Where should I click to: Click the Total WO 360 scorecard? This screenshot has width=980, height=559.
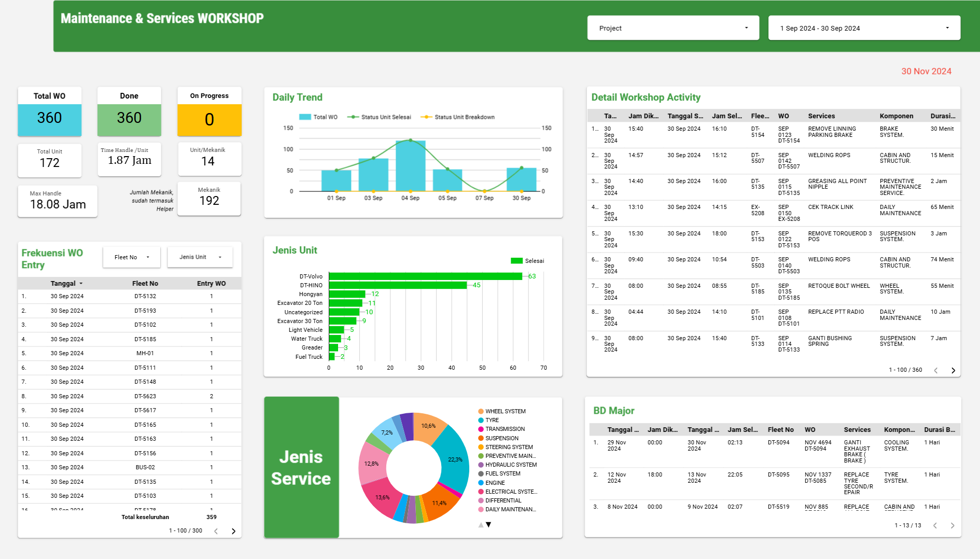point(50,118)
